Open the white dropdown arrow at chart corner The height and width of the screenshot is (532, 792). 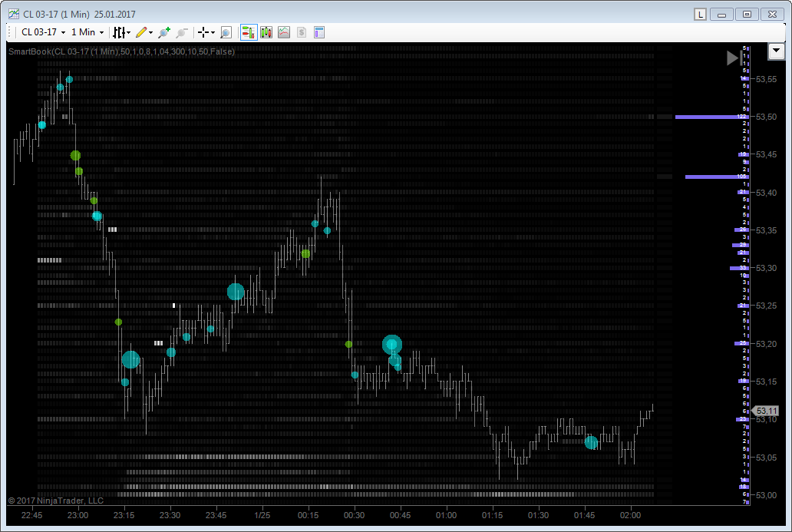pos(776,51)
